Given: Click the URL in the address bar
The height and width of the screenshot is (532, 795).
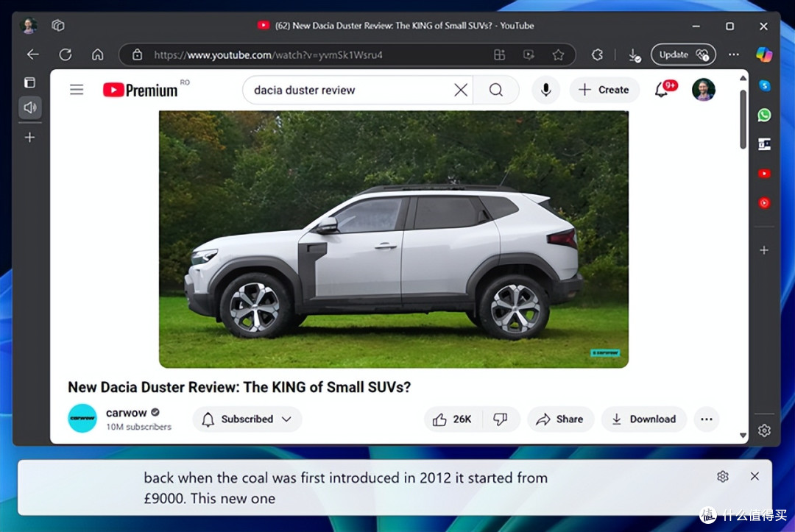Looking at the screenshot, I should pyautogui.click(x=268, y=54).
